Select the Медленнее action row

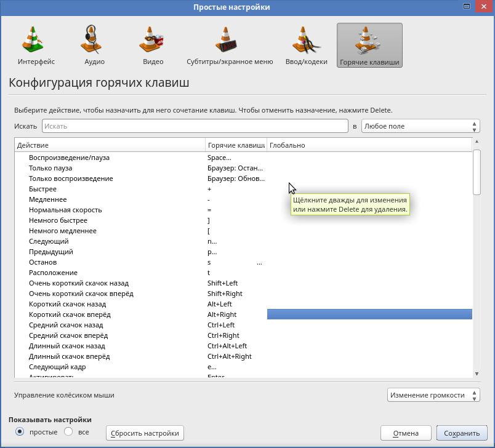[x=243, y=199]
